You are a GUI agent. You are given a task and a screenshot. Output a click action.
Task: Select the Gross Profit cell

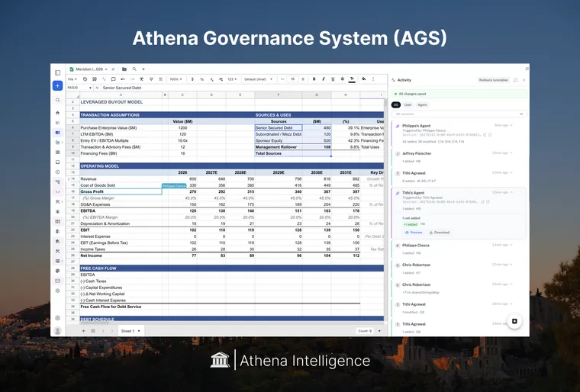121,191
